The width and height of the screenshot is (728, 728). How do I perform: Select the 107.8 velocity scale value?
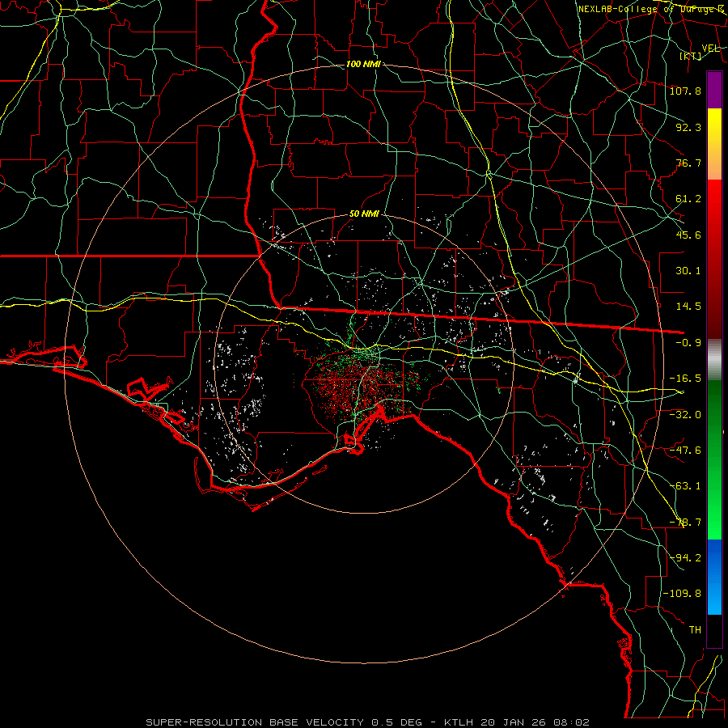685,91
